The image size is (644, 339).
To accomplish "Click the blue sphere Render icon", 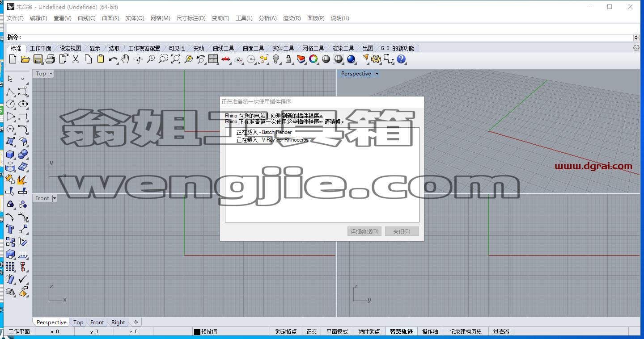I will (x=351, y=59).
